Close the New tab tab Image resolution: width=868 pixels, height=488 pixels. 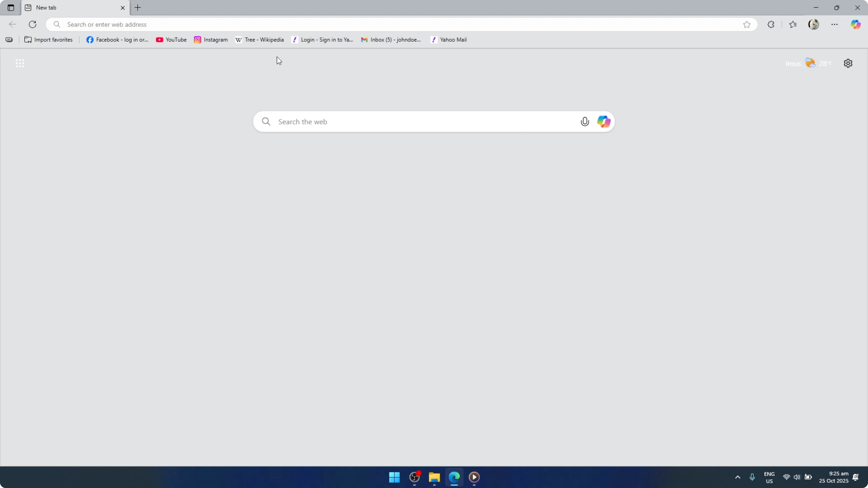coord(123,8)
